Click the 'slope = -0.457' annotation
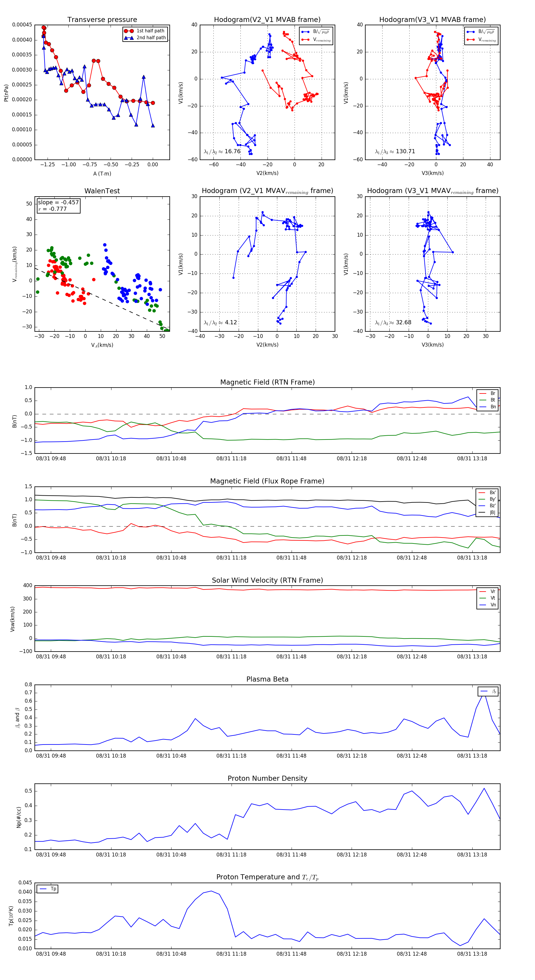The image size is (535, 980). (x=58, y=203)
